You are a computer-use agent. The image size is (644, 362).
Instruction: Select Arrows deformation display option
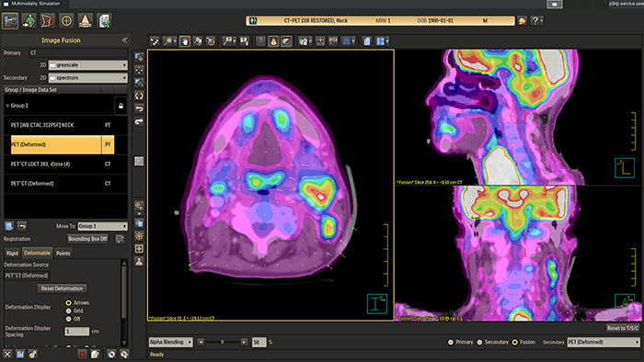pos(69,303)
